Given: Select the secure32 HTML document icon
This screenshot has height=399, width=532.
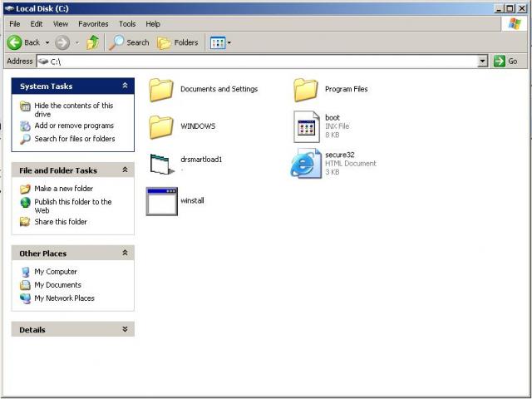Looking at the screenshot, I should pyautogui.click(x=306, y=164).
